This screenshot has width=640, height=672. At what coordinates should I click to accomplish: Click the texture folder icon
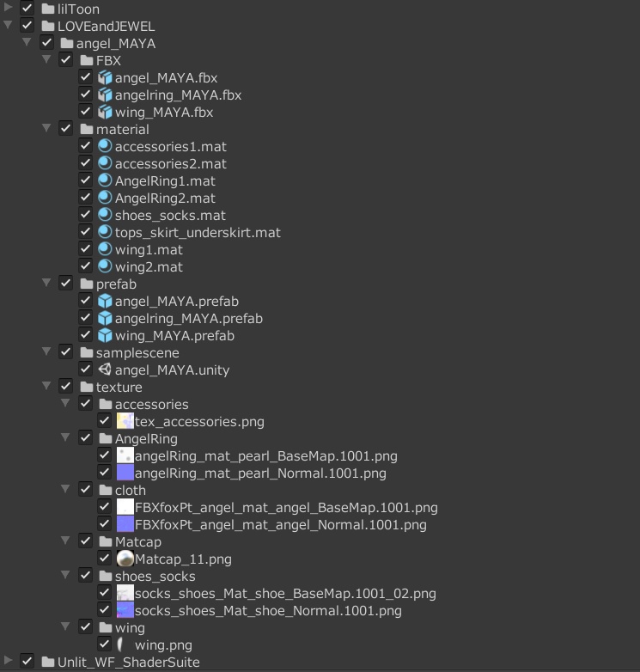click(86, 387)
